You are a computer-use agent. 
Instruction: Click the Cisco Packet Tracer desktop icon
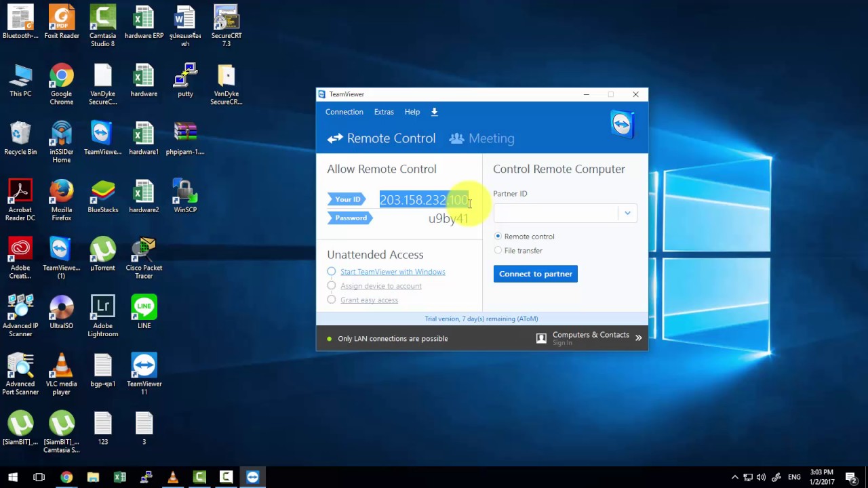click(144, 258)
